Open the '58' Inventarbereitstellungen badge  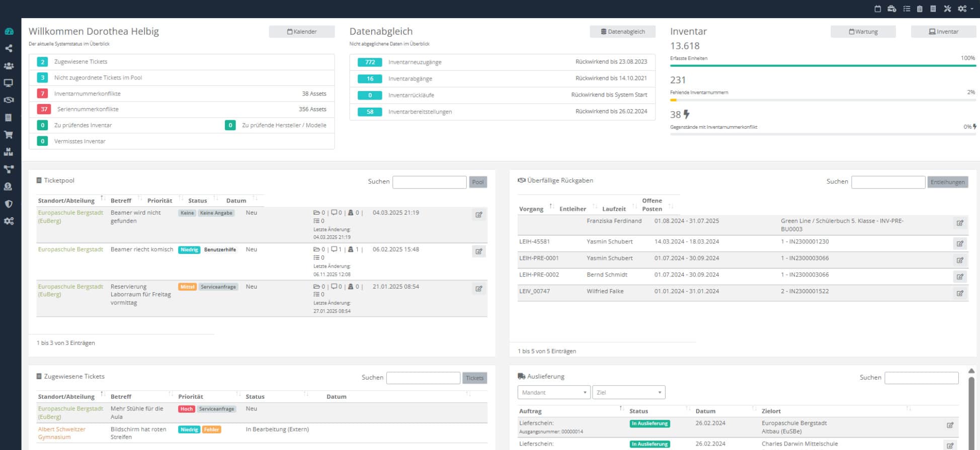pos(370,112)
